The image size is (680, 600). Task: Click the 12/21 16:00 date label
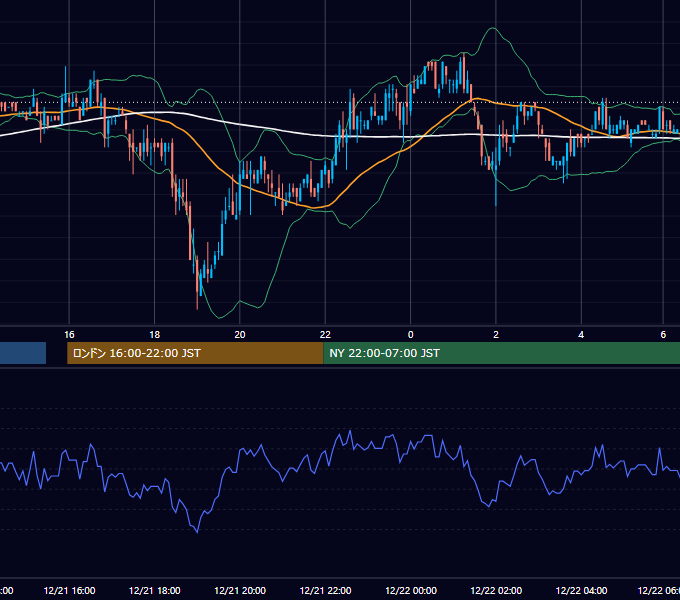pyautogui.click(x=69, y=590)
